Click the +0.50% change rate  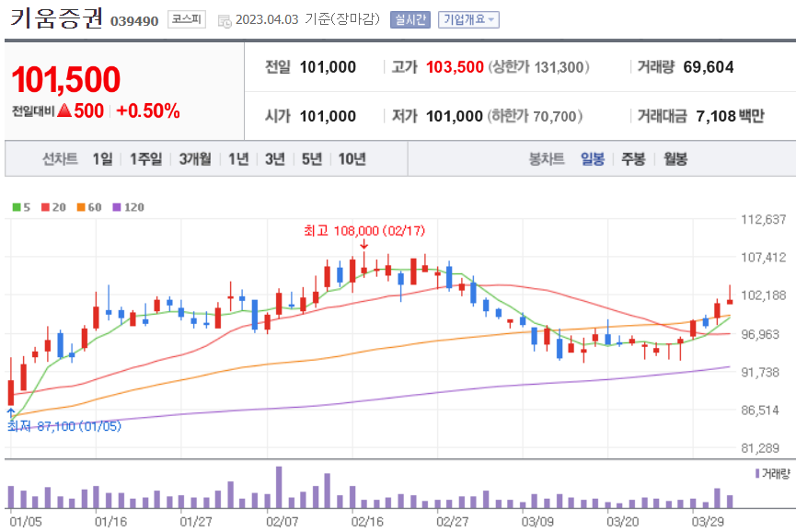click(148, 110)
